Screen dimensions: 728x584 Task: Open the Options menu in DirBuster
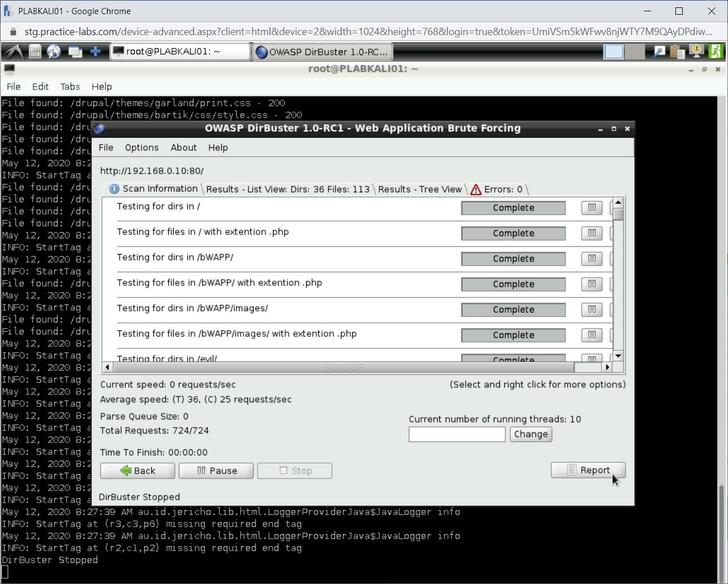point(141,148)
